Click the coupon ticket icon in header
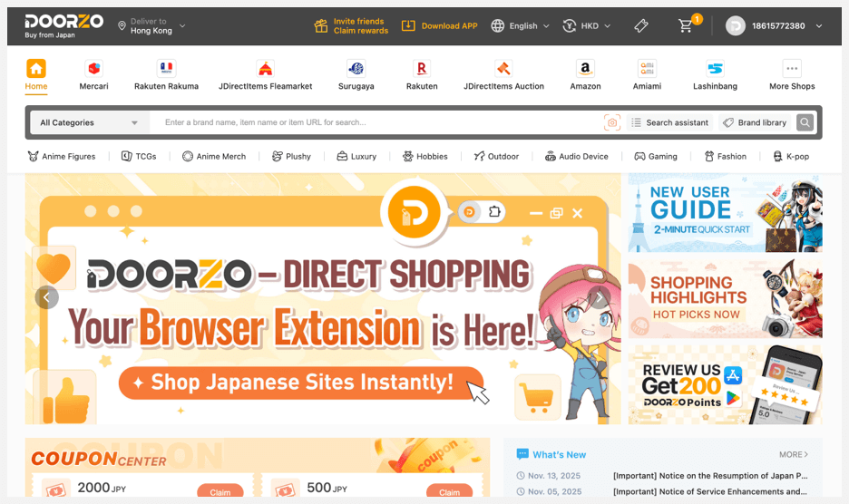This screenshot has height=504, width=849. [641, 25]
